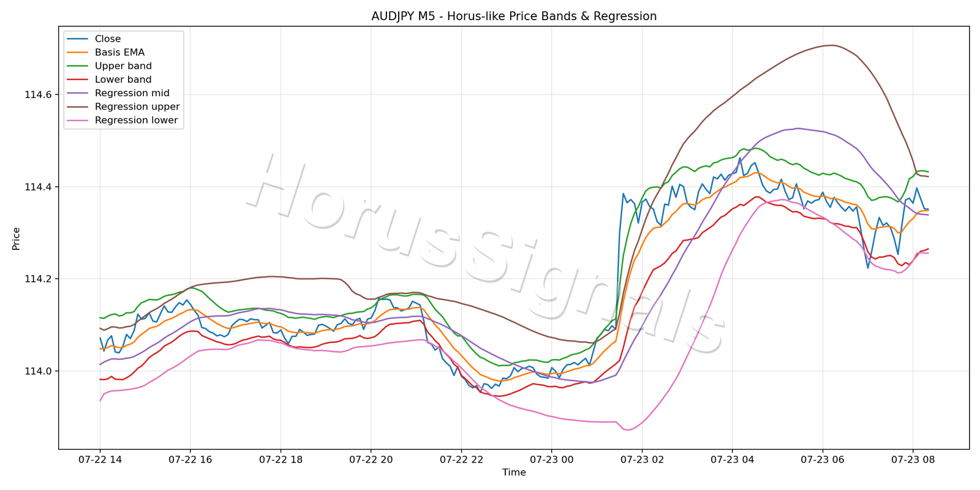Image resolution: width=980 pixels, height=490 pixels.
Task: Click the green Upper band legend swatch
Action: click(78, 66)
